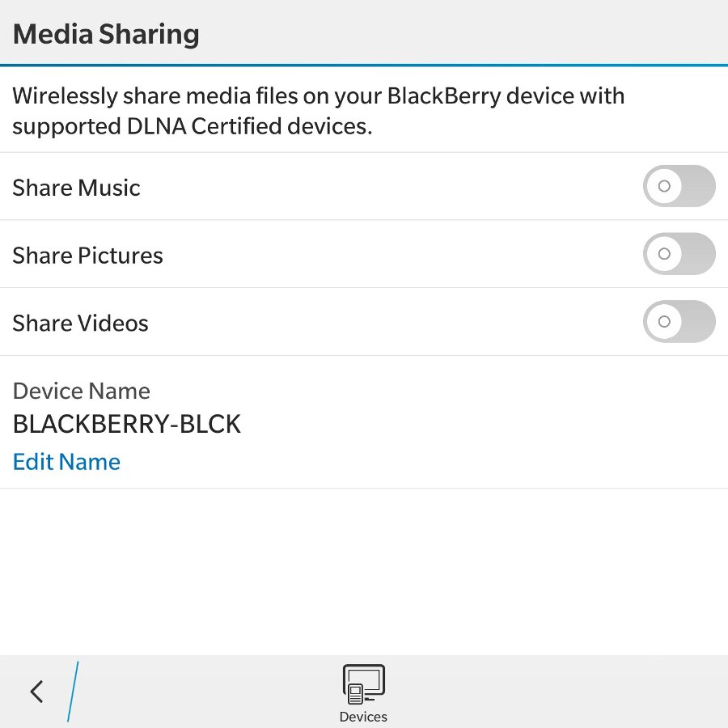728x728 pixels.
Task: Turn on the Share Pictures switch
Action: tap(679, 254)
